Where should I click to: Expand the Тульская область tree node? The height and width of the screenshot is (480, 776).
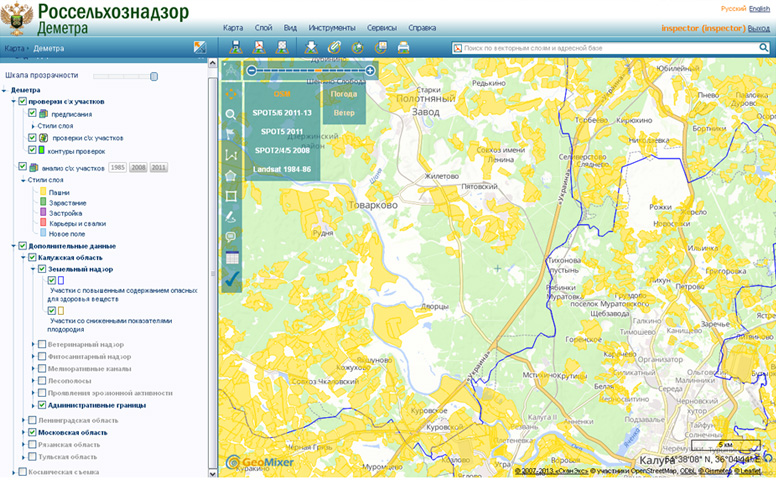pos(23,457)
